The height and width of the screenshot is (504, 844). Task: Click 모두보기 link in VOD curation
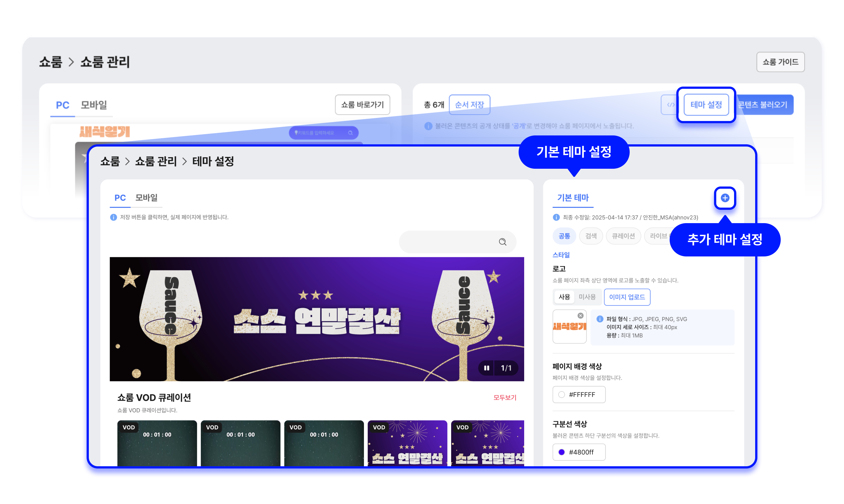point(504,397)
